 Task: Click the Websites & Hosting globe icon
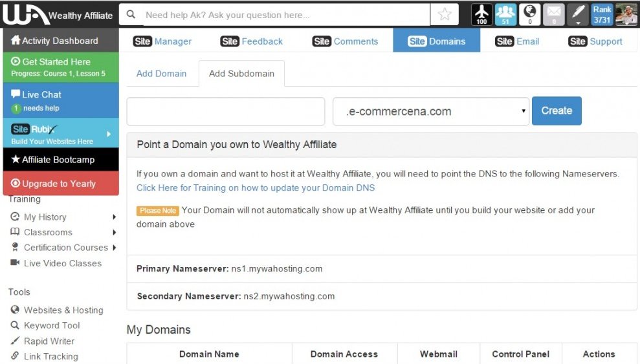15,310
